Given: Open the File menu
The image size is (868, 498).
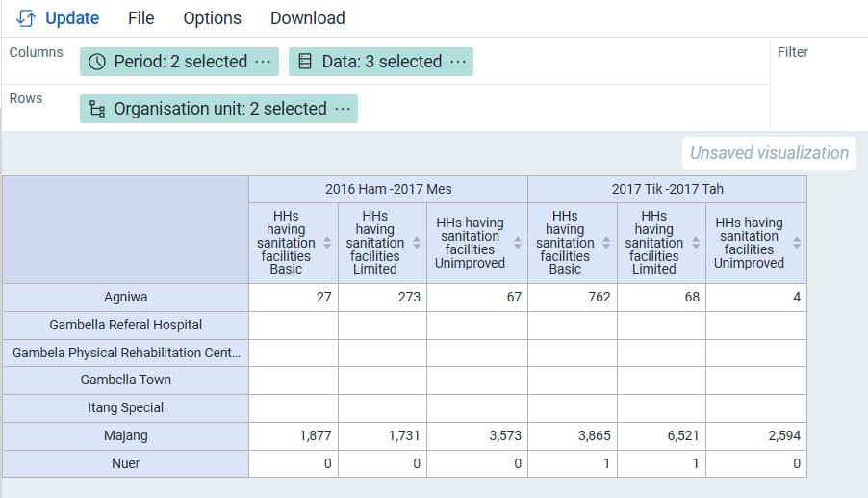Looking at the screenshot, I should pyautogui.click(x=140, y=18).
